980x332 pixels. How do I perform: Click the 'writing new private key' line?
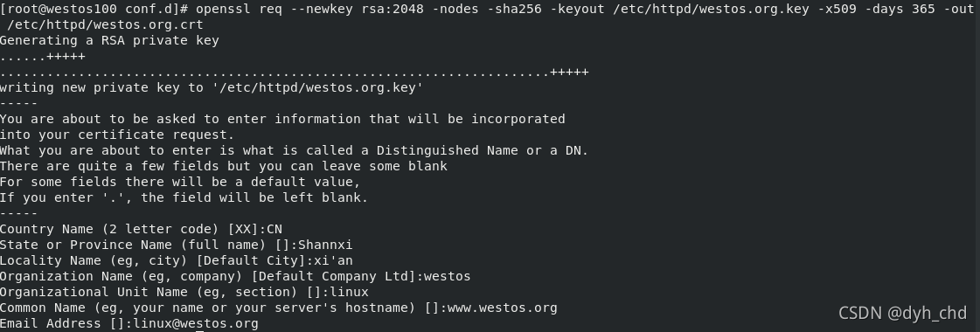(x=212, y=88)
